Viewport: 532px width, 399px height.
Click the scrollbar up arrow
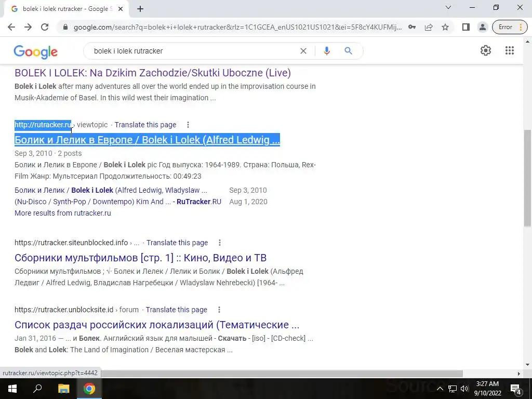click(528, 42)
